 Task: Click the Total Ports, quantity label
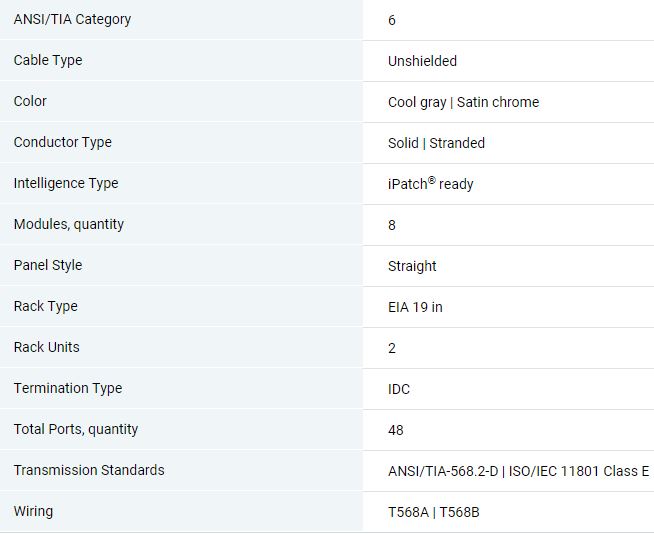[x=76, y=429]
